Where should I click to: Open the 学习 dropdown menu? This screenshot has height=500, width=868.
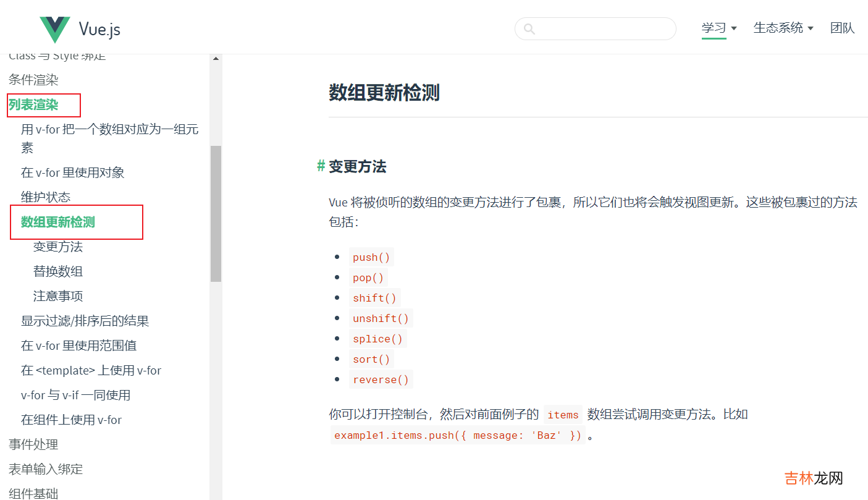coord(719,28)
